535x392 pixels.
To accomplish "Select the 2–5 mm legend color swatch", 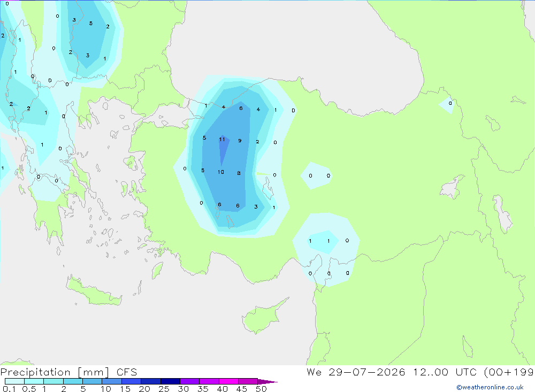I will [73, 381].
